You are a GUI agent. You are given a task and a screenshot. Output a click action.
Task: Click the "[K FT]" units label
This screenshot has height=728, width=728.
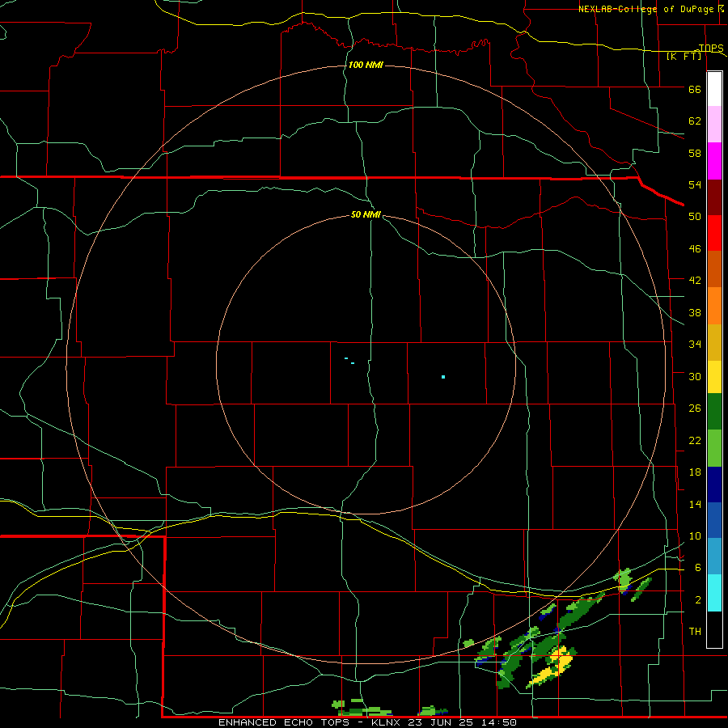click(684, 56)
